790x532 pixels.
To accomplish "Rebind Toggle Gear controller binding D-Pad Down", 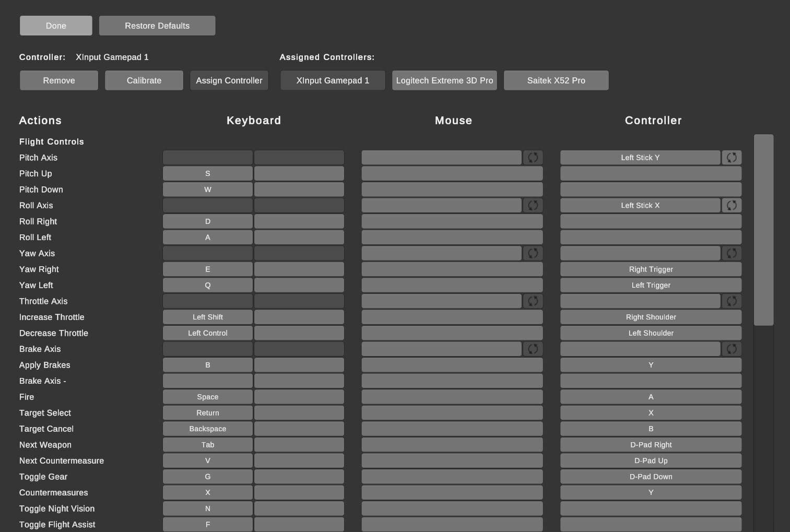I will [x=651, y=477].
